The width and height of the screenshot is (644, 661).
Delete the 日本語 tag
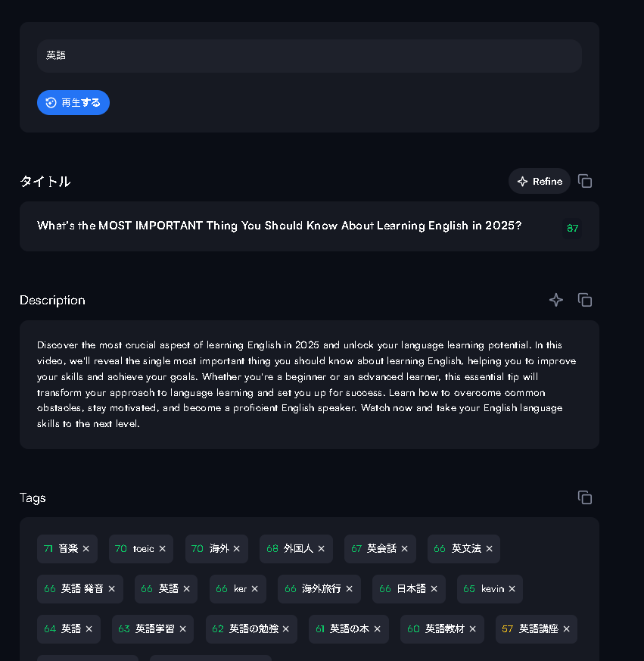(x=434, y=589)
